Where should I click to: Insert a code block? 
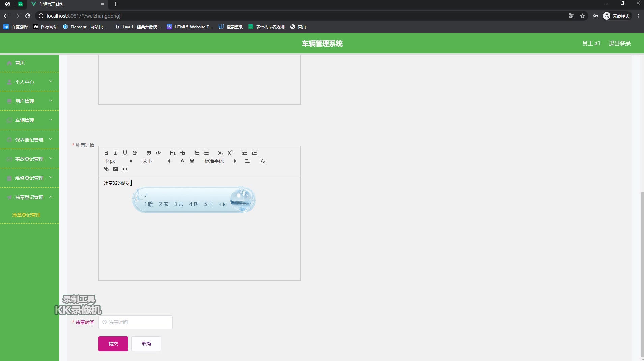[158, 153]
